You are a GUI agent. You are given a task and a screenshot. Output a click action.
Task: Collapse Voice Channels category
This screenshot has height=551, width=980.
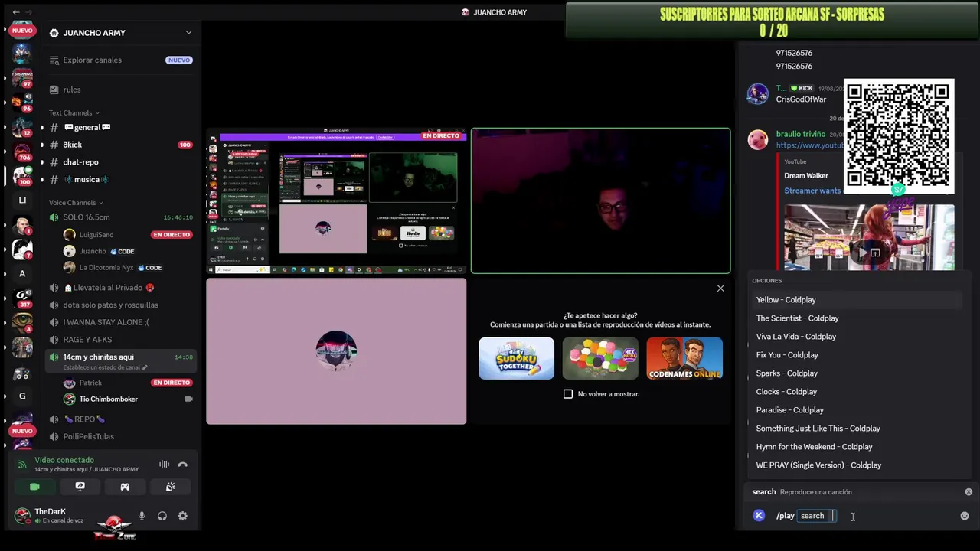(76, 203)
